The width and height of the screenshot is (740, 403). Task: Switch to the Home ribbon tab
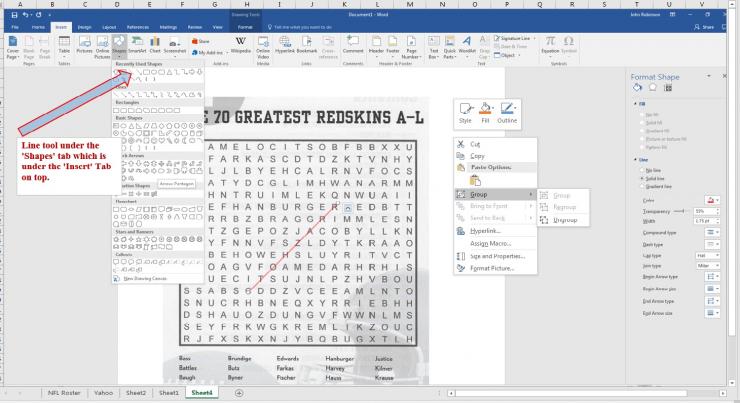click(38, 27)
